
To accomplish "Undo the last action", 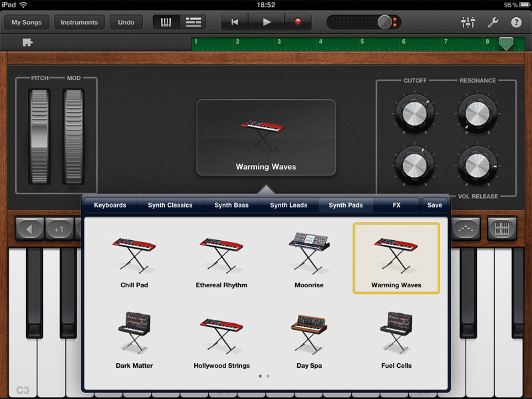I will 126,23.
